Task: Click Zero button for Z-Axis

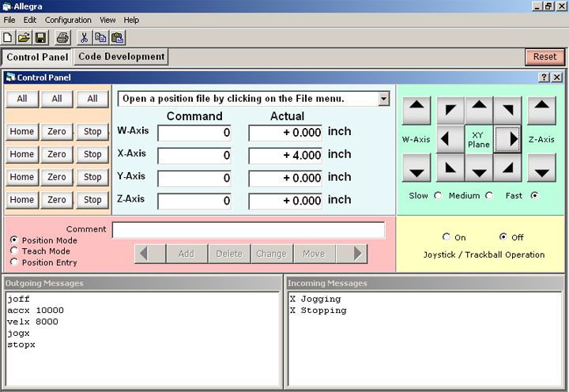Action: pos(57,200)
